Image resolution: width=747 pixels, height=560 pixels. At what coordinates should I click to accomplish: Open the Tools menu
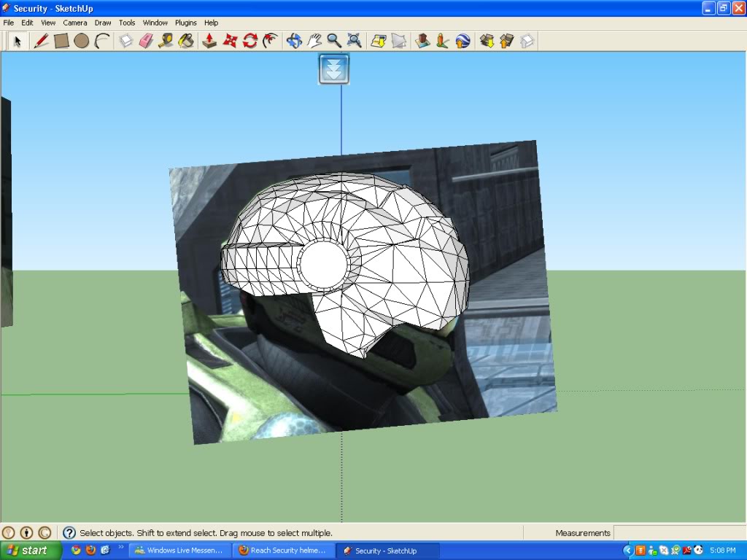(127, 23)
